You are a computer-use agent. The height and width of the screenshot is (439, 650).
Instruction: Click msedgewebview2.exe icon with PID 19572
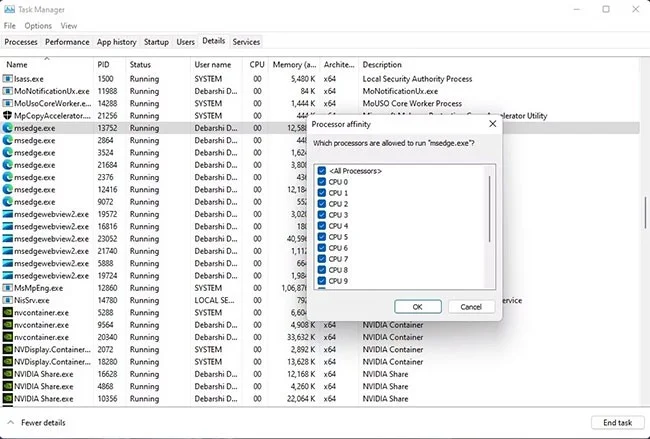[8, 214]
